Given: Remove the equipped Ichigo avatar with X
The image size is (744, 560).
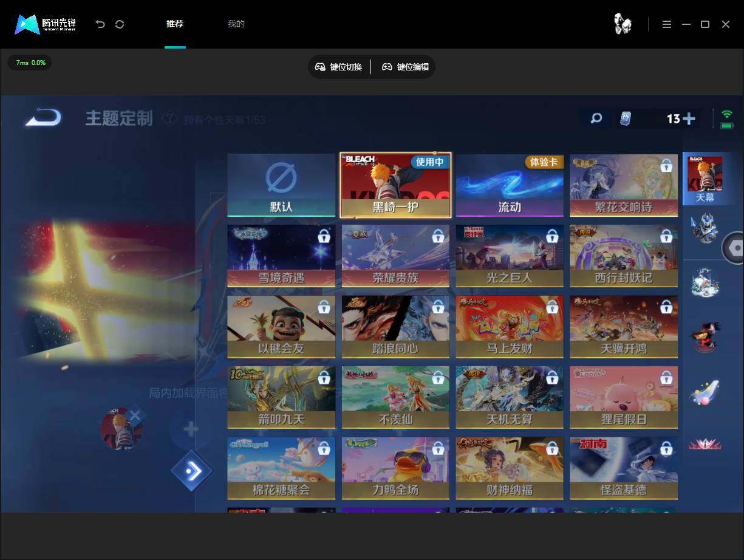Looking at the screenshot, I should click(x=135, y=415).
